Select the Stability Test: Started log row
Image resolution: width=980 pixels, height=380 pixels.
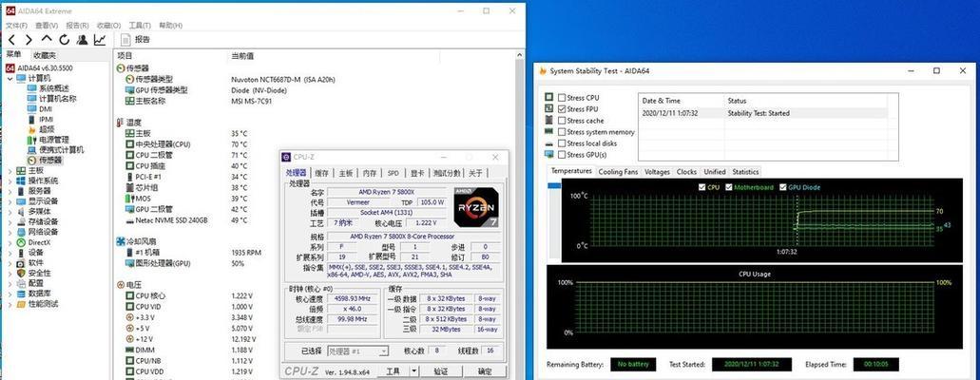pyautogui.click(x=763, y=113)
